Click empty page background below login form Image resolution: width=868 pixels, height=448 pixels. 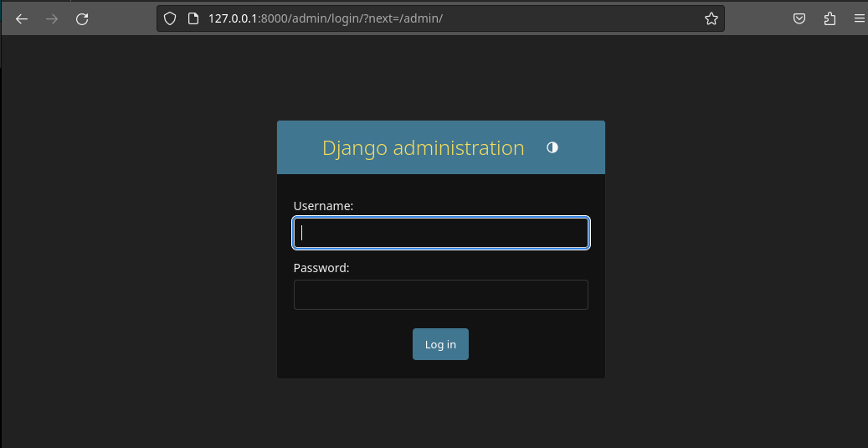(440, 415)
